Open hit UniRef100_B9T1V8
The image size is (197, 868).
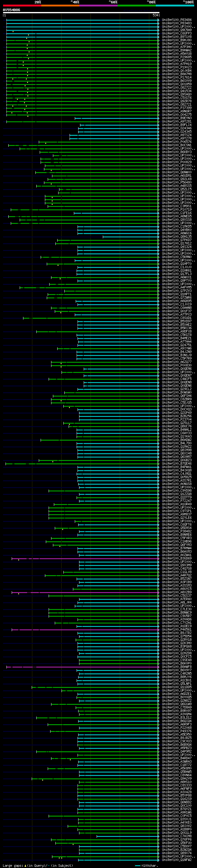177,37
